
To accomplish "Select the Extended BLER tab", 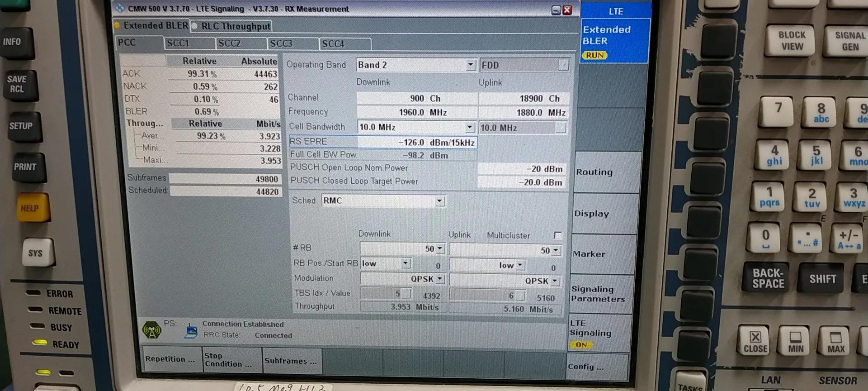I will 152,26.
